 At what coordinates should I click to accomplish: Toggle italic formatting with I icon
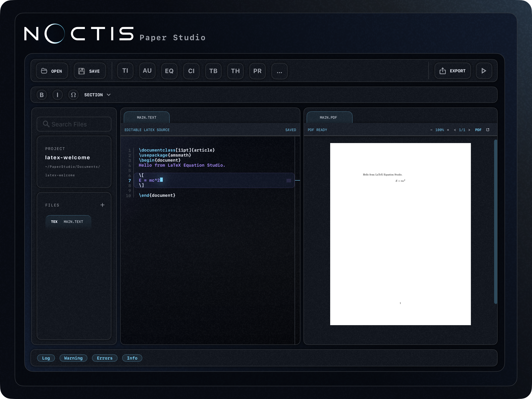(57, 95)
